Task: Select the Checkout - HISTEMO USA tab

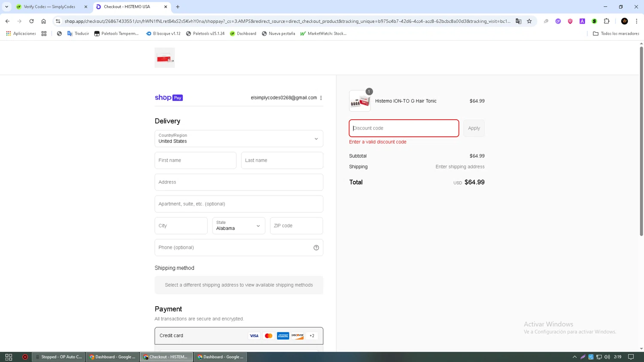Action: [129, 7]
